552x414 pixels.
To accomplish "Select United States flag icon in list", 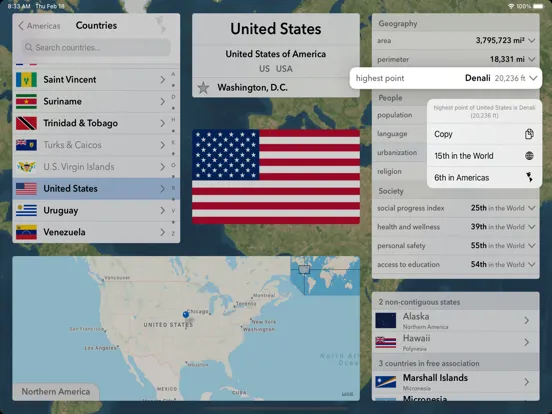I will pyautogui.click(x=26, y=189).
